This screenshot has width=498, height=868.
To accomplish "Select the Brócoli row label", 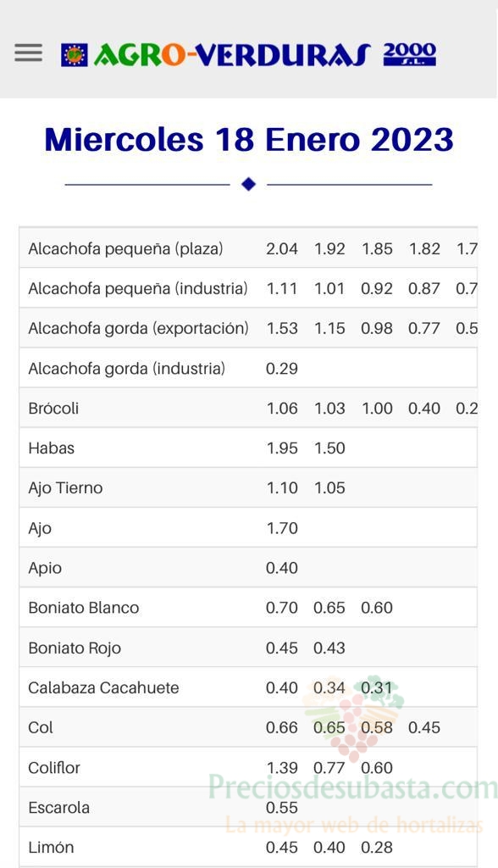I will click(53, 408).
